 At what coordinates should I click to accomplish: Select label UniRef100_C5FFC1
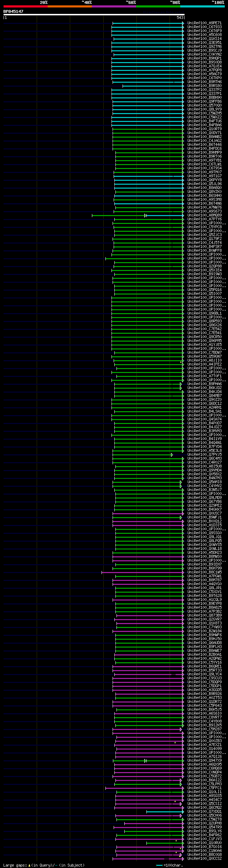click(204, 788)
